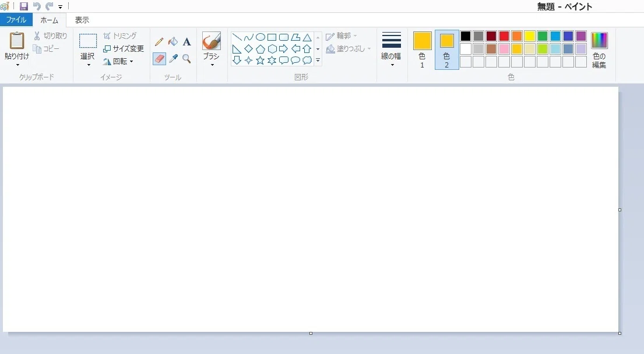Pick the pink color swatch
Image resolution: width=644 pixels, height=354 pixels.
coord(504,49)
